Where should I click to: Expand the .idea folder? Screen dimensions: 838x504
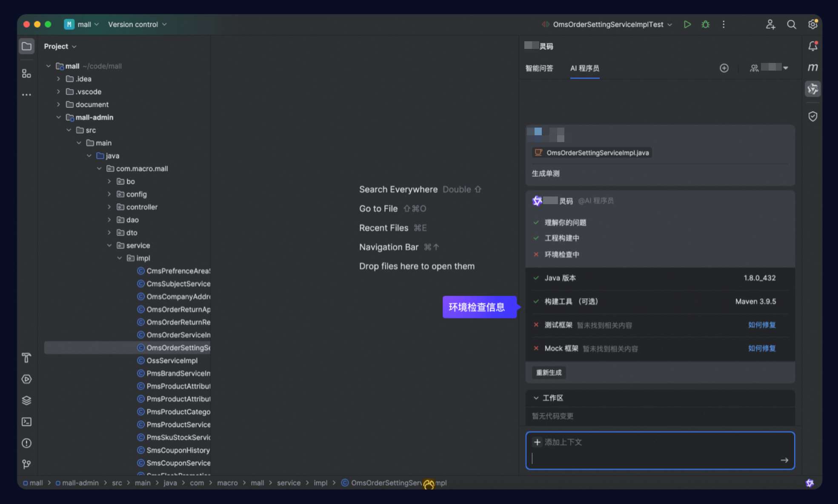[x=59, y=79]
